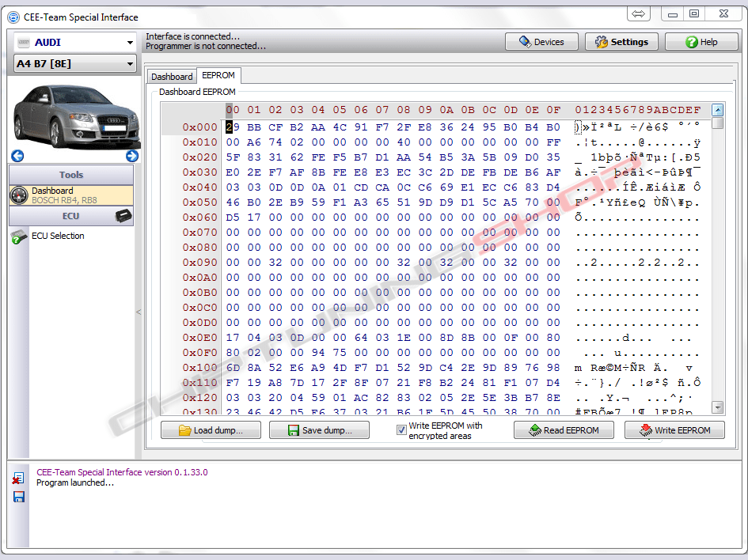Screen dimensions: 748x560
Task: Select byte 6D at row 0x100
Action: coord(233,368)
